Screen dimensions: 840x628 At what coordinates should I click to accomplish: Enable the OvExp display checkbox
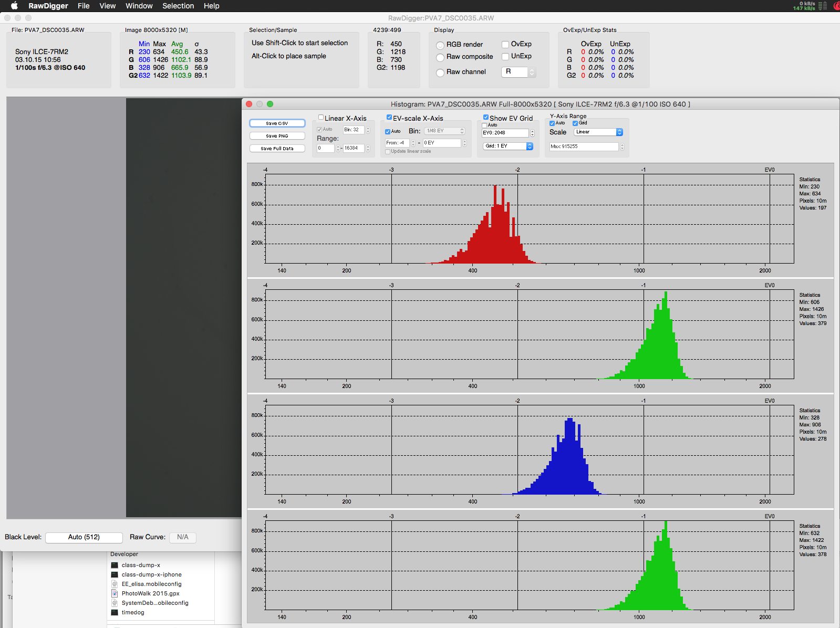[x=505, y=44]
